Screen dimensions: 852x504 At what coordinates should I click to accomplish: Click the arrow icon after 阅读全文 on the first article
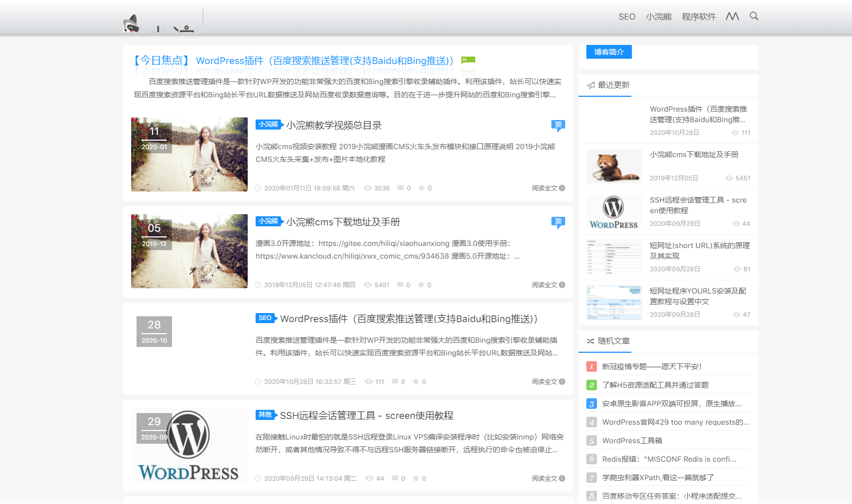pyautogui.click(x=563, y=188)
